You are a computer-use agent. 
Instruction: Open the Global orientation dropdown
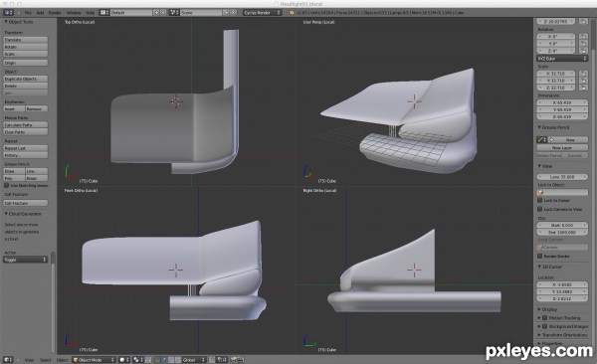point(194,360)
